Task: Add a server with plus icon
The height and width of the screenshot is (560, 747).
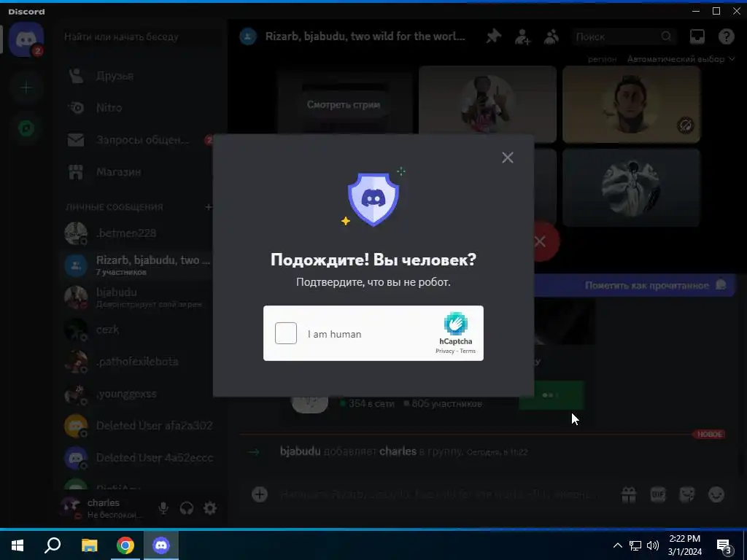Action: pyautogui.click(x=26, y=87)
